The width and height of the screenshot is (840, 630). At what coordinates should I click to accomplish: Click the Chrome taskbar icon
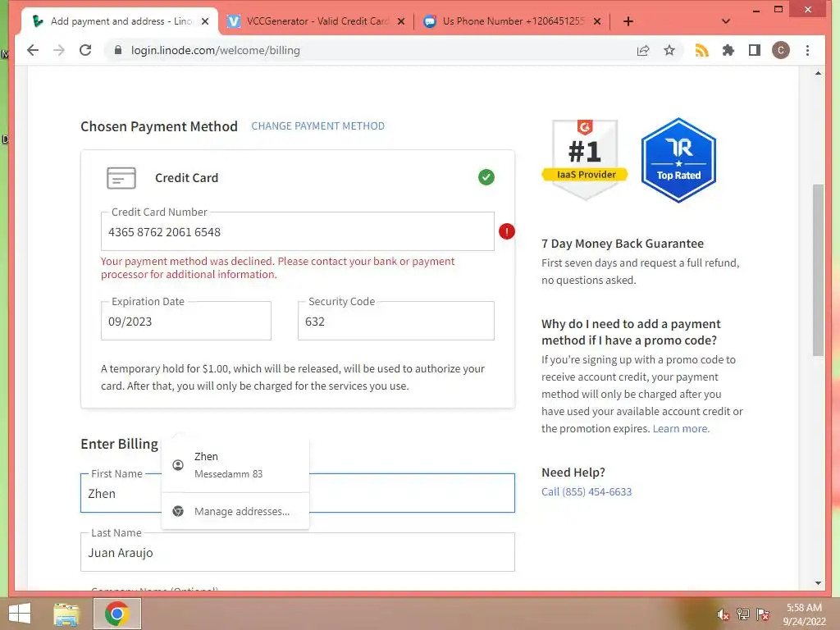[x=117, y=614]
